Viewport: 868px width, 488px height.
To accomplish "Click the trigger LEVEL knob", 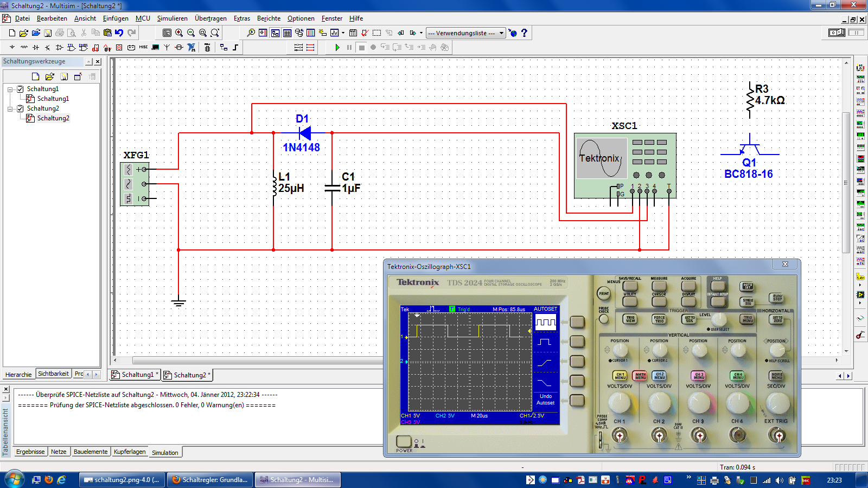I will point(719,319).
